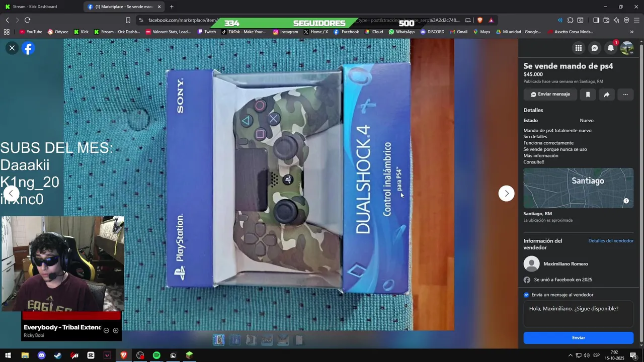Select the last photo thumbnail
The image size is (644, 362).
click(299, 340)
